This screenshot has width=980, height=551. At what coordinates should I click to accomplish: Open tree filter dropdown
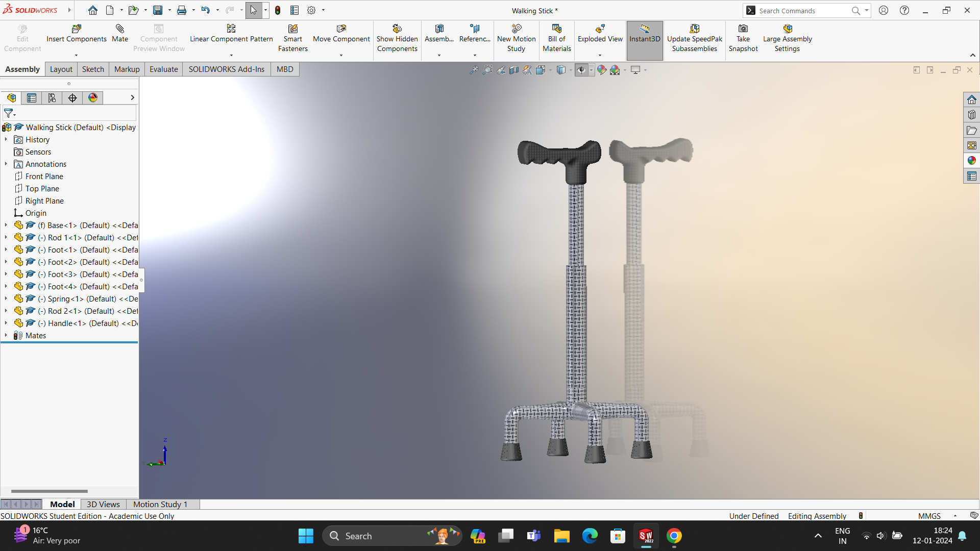click(x=10, y=113)
